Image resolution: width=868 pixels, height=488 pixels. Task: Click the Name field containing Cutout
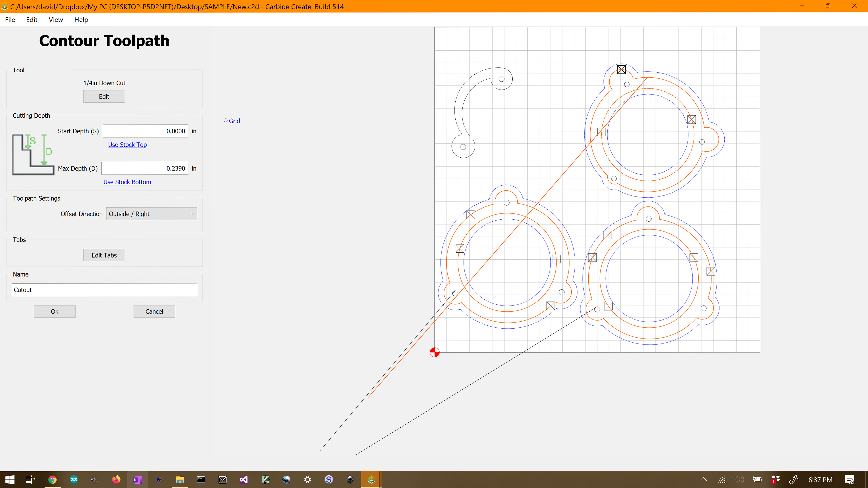tap(105, 290)
